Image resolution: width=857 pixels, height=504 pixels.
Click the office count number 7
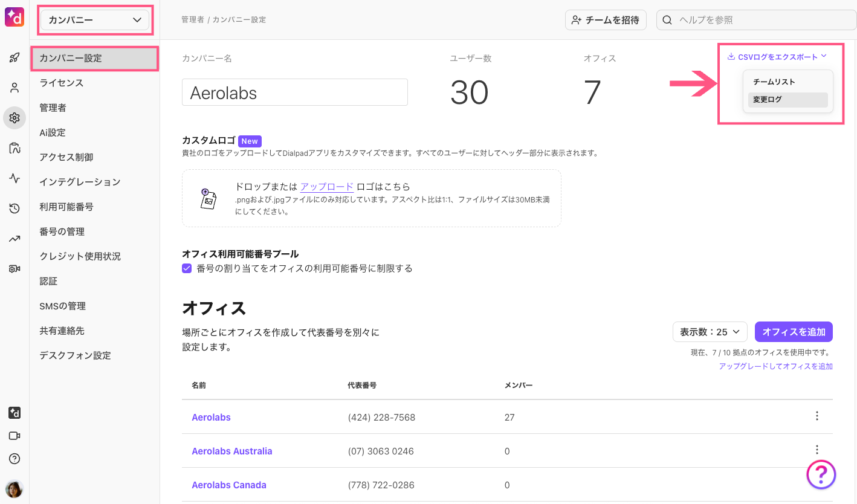(x=592, y=92)
